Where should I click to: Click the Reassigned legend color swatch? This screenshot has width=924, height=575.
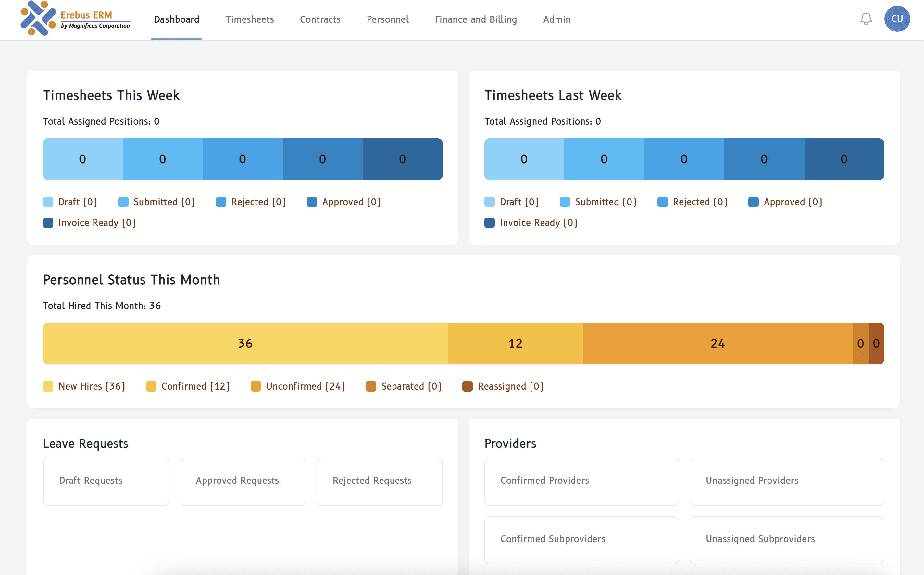467,386
